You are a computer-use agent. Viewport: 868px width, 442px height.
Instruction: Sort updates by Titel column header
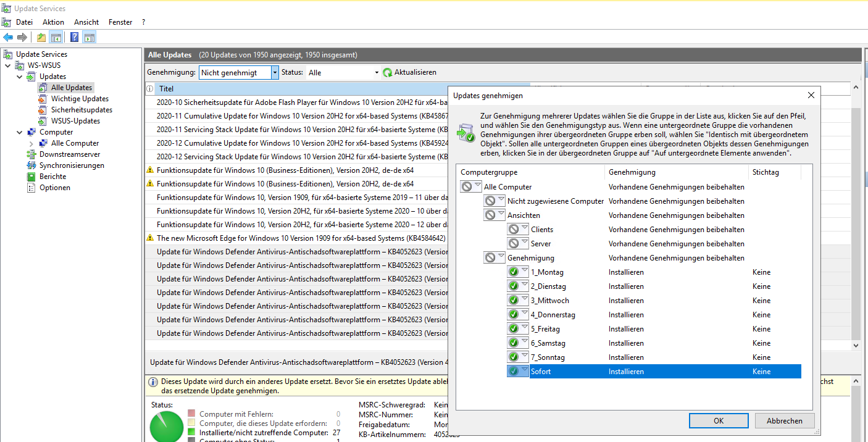point(343,89)
